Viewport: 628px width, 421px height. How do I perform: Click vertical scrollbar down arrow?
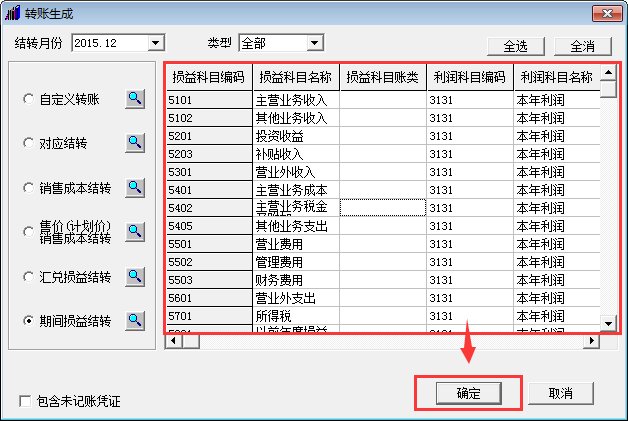click(608, 324)
